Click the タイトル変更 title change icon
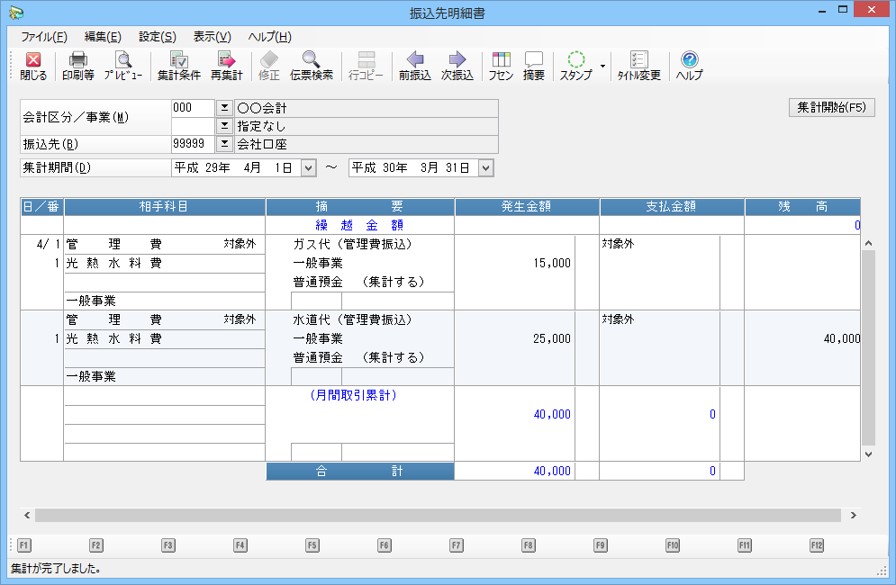 tap(639, 66)
